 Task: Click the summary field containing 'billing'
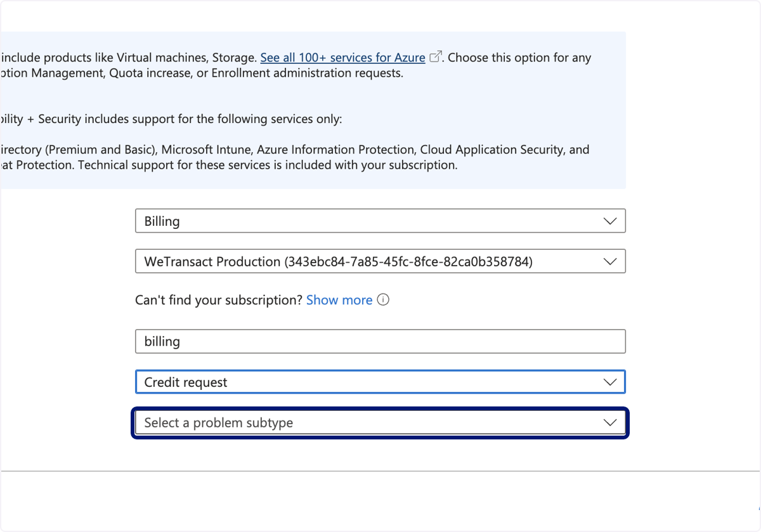[x=380, y=341]
